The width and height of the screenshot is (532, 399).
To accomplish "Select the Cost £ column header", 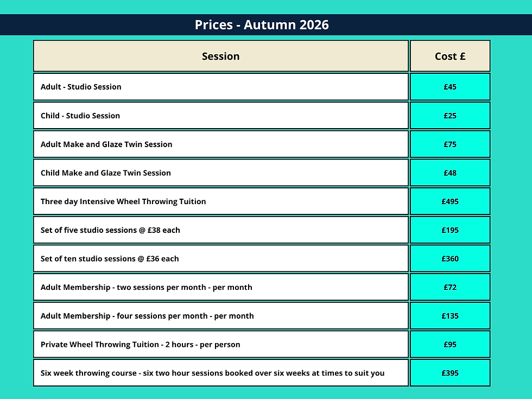I will point(450,56).
